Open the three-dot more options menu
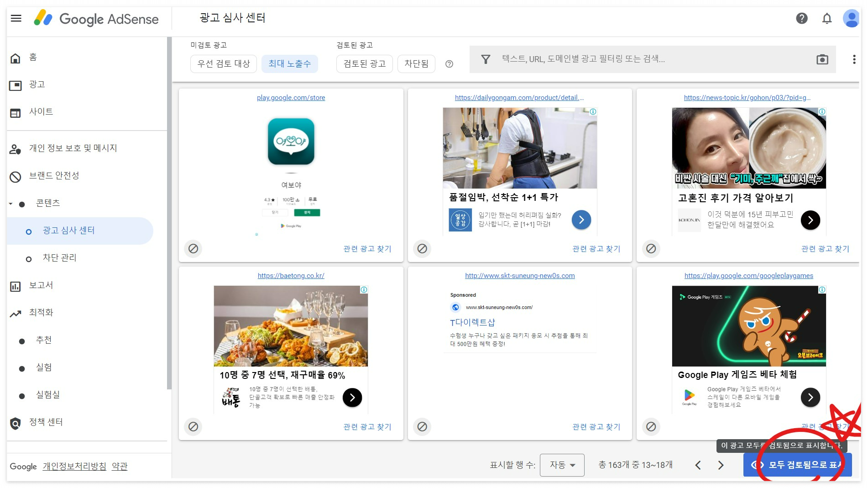The image size is (868, 488). [x=854, y=59]
